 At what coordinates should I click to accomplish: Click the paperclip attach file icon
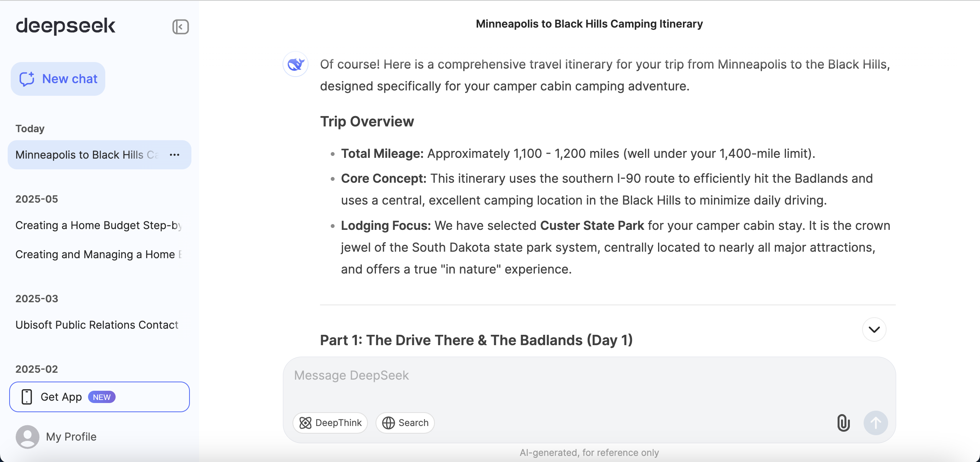[843, 423]
